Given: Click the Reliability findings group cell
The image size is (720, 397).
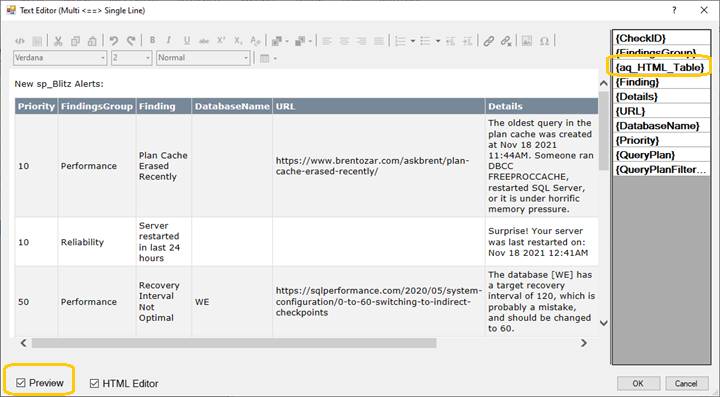Looking at the screenshot, I should pyautogui.click(x=97, y=242).
